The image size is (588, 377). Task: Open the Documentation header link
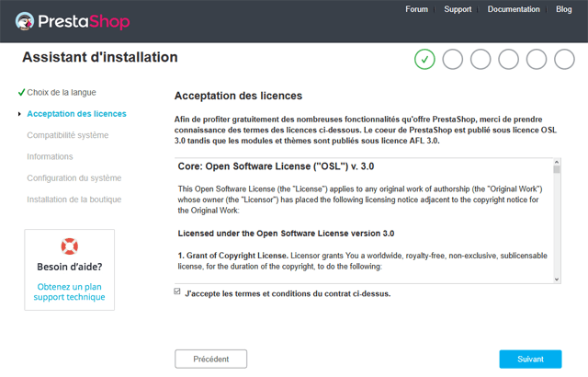coord(514,9)
